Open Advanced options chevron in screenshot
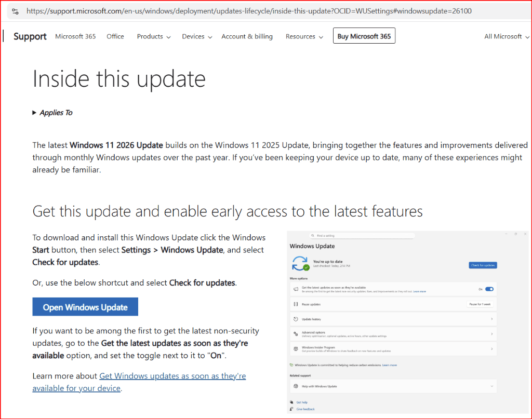532x419 pixels. pos(491,334)
